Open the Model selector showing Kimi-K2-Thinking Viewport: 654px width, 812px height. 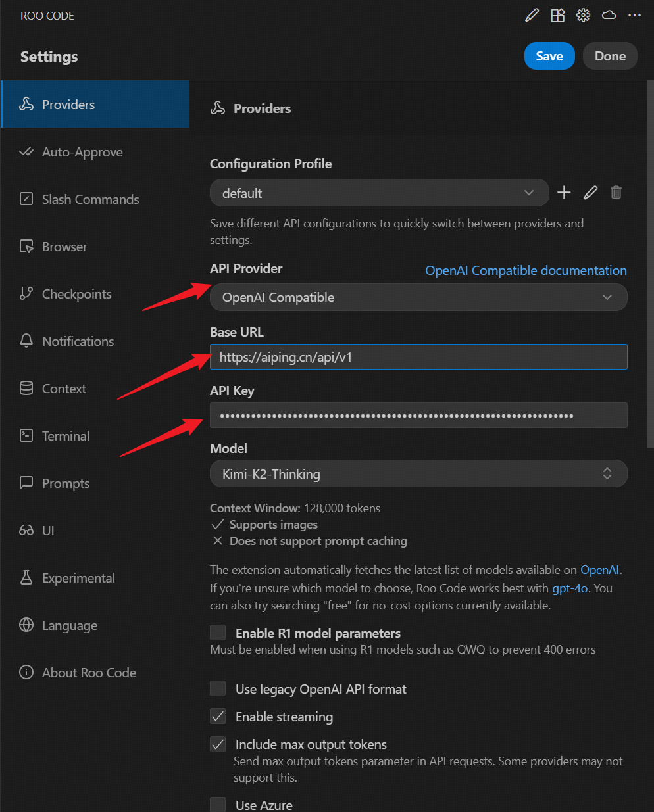tap(418, 474)
